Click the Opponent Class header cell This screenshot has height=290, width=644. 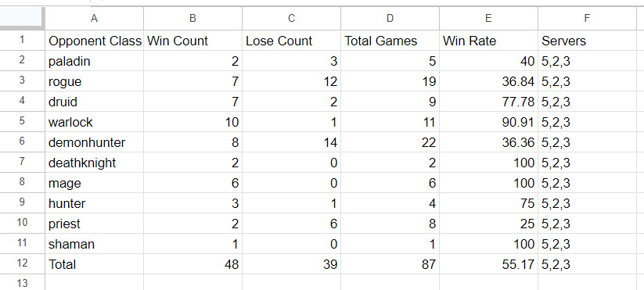94,41
